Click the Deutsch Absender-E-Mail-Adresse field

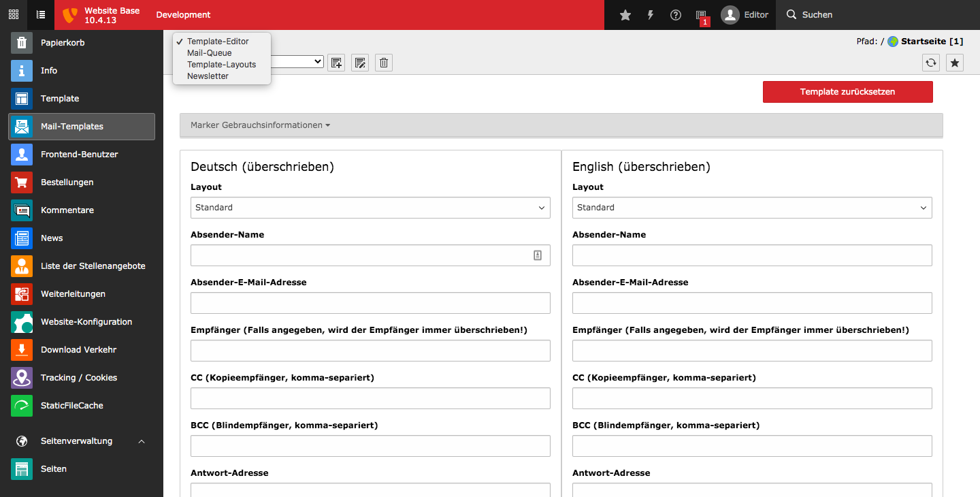370,303
